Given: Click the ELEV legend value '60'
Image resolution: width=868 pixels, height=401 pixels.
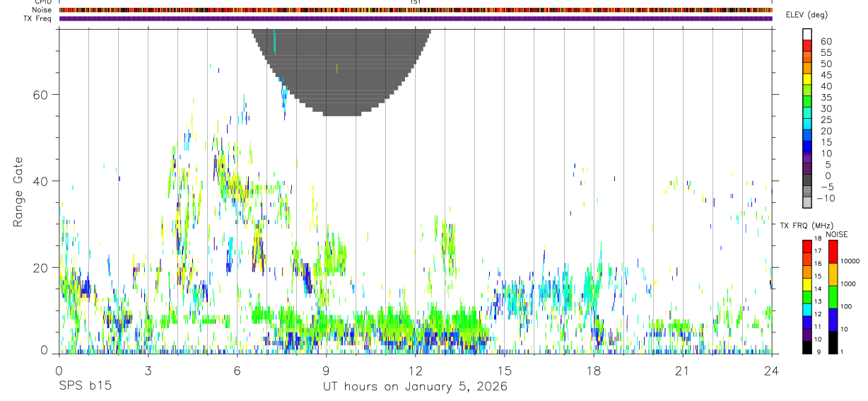Looking at the screenshot, I should point(826,42).
